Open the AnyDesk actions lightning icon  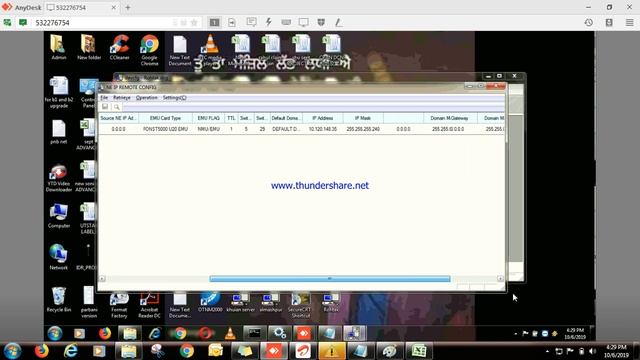coord(269,22)
